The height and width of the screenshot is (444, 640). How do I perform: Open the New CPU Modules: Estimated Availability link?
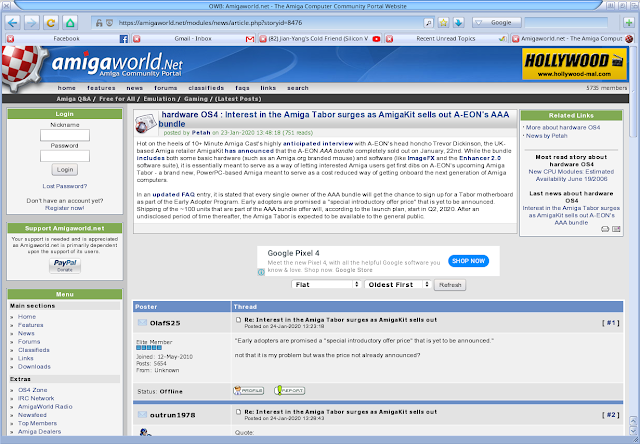571,175
